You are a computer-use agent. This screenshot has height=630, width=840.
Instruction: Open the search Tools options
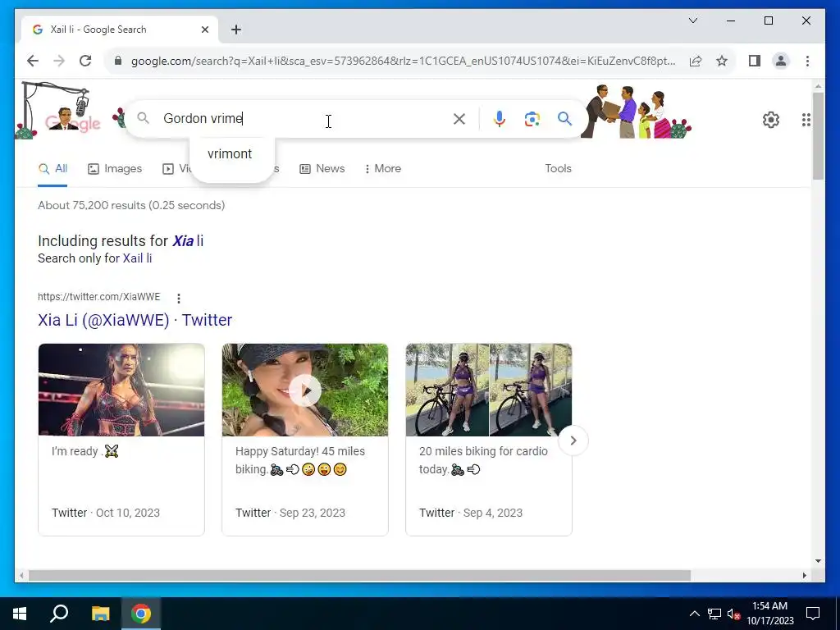click(x=558, y=169)
